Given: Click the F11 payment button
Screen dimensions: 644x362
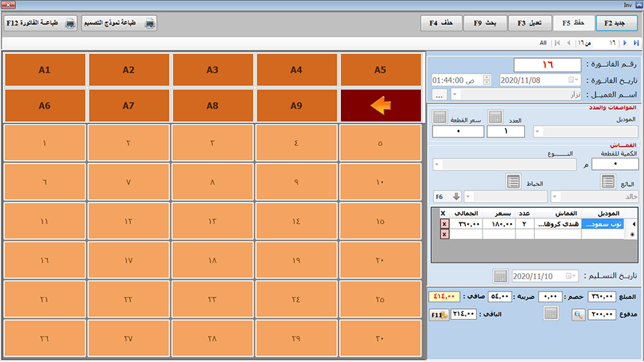Looking at the screenshot, I should pos(439,314).
